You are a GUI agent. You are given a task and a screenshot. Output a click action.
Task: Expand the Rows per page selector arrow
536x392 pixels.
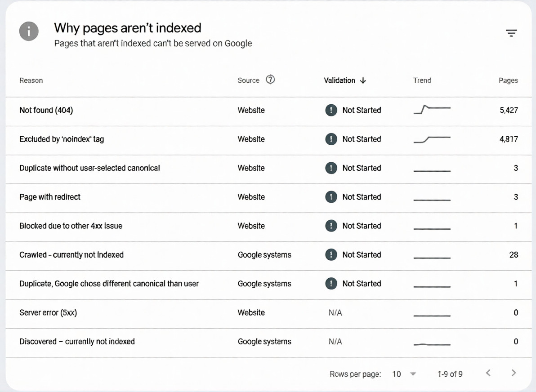(x=412, y=374)
